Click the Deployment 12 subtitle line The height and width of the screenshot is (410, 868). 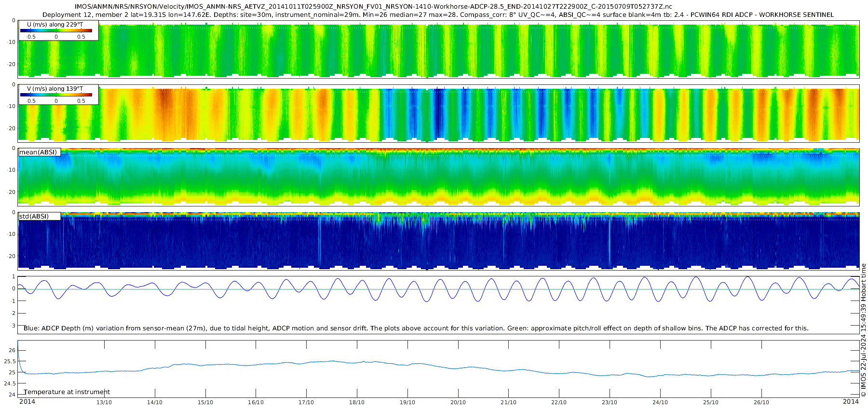[x=438, y=15]
